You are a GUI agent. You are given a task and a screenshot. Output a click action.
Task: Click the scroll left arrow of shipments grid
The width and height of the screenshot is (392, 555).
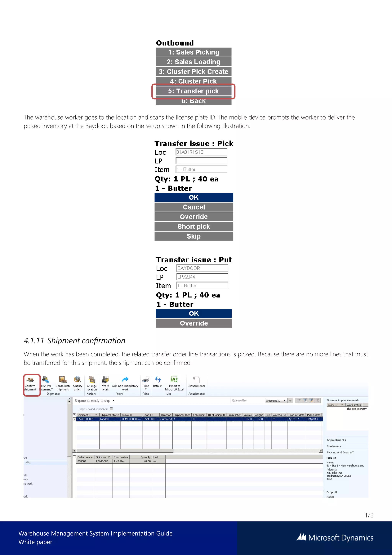[x=74, y=451]
